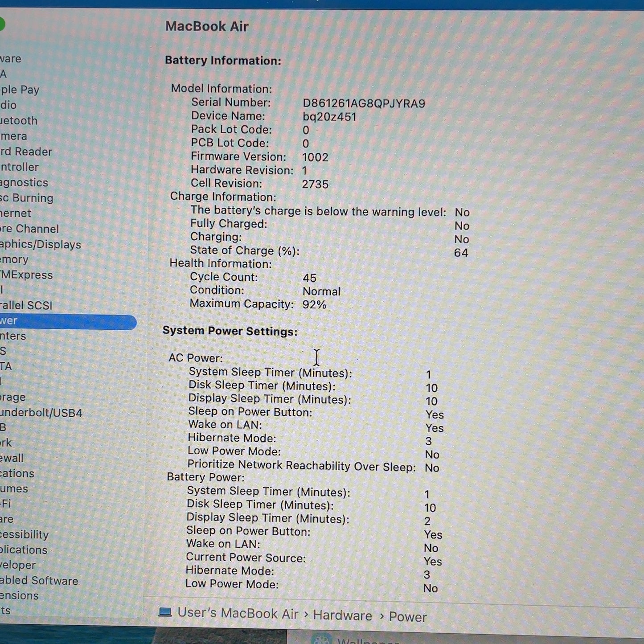This screenshot has height=644, width=644.
Task: Select User's MacBook Air in the path bar
Action: [x=238, y=613]
